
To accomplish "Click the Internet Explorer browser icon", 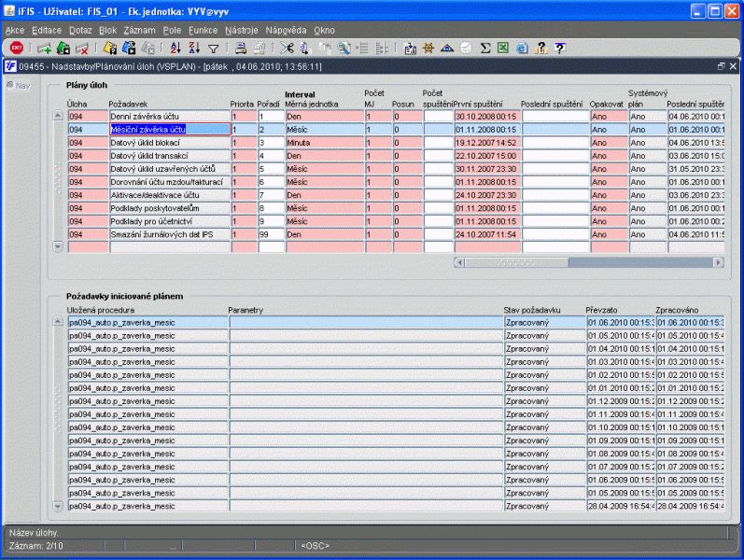I will 522,48.
